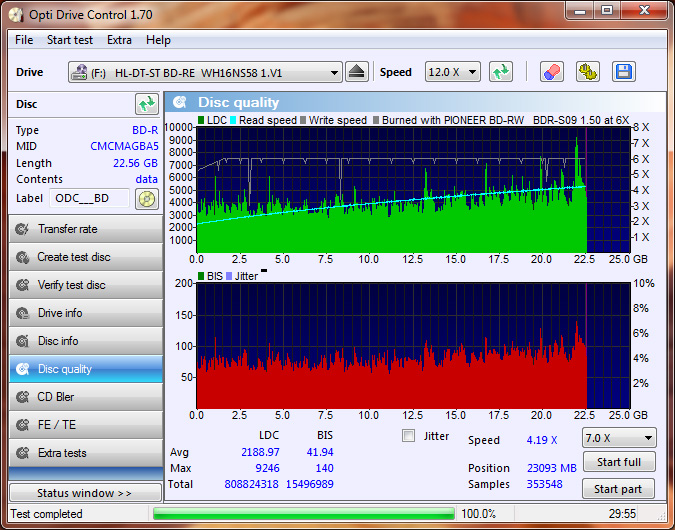The height and width of the screenshot is (530, 675).
Task: Open the Start test menu
Action: click(x=70, y=40)
